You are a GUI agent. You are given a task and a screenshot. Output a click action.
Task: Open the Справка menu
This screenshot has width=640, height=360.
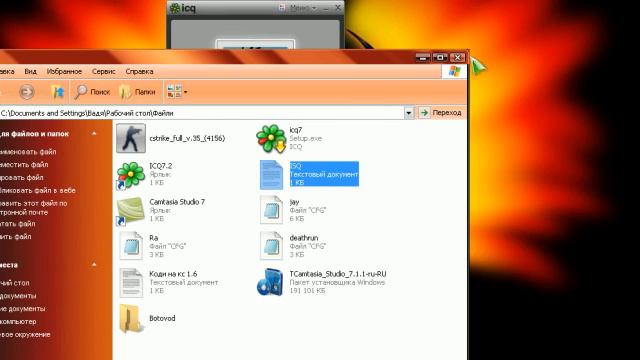pos(139,71)
